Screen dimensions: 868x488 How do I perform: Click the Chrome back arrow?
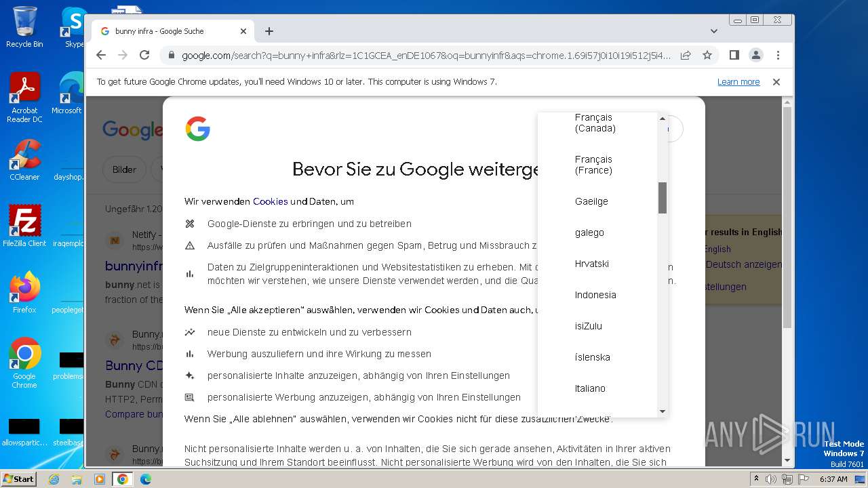[x=101, y=55]
